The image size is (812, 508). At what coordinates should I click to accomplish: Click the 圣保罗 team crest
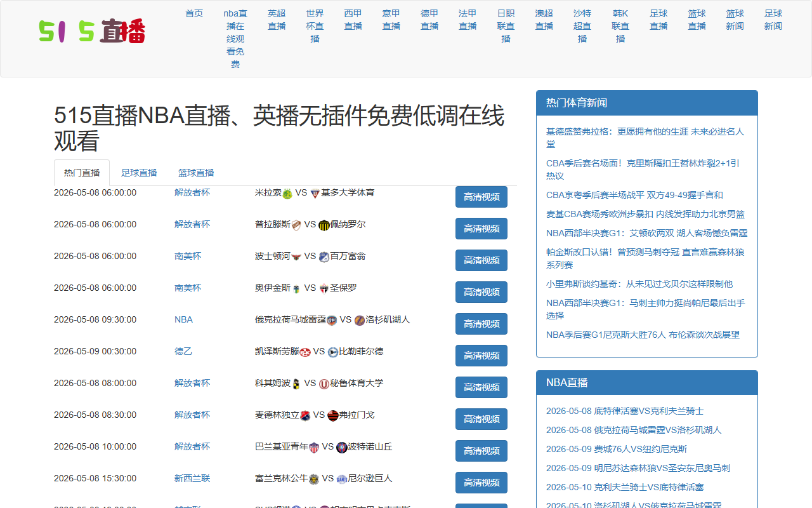click(x=324, y=289)
